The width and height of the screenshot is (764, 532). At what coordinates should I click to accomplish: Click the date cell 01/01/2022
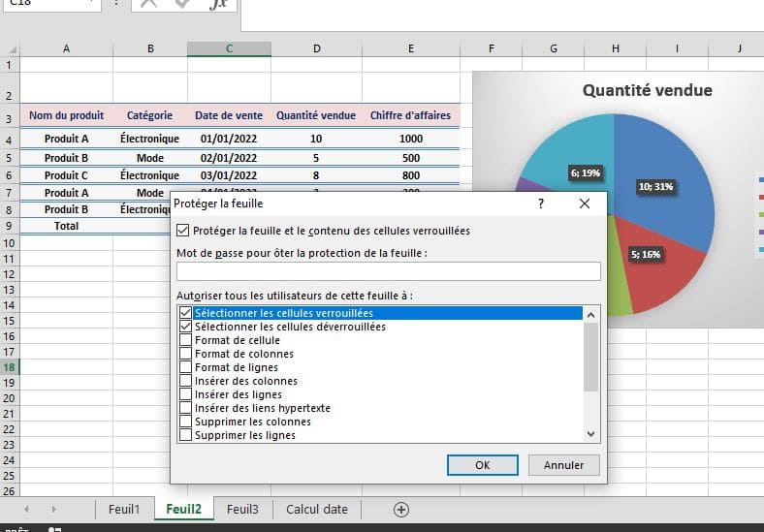point(229,139)
